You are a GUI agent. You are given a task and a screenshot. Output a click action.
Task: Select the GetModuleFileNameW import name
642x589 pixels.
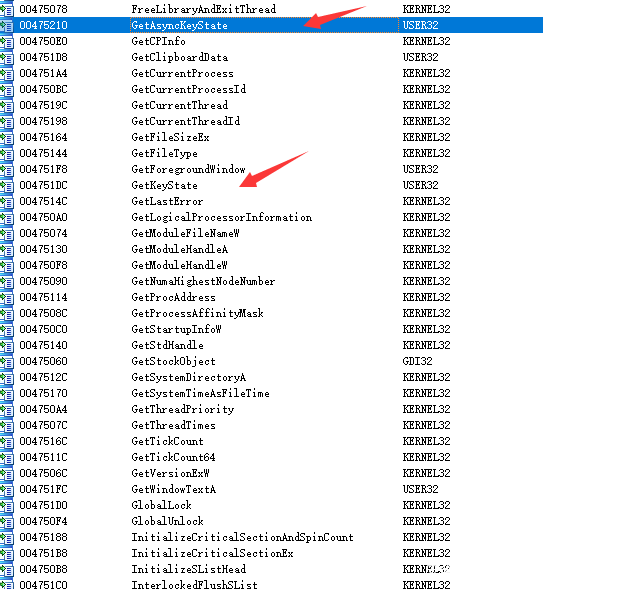click(x=185, y=233)
